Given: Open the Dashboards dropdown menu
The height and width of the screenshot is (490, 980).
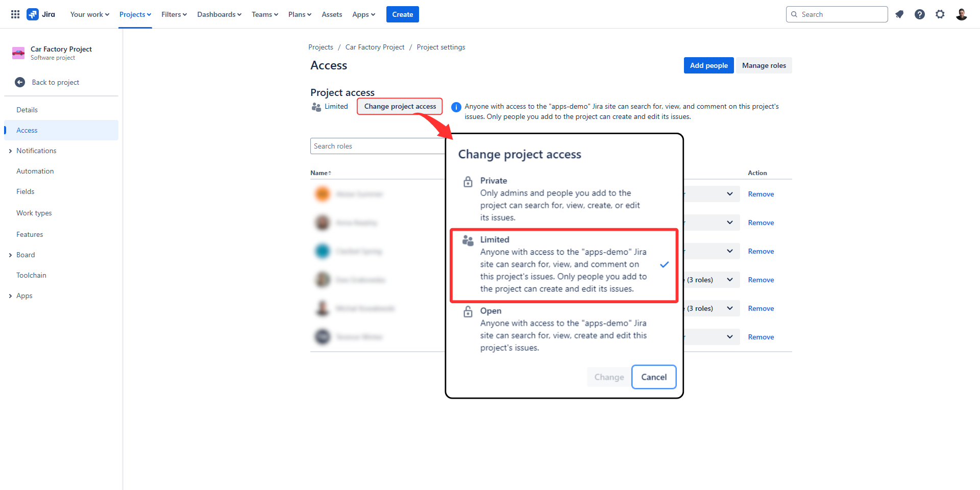Looking at the screenshot, I should tap(219, 14).
